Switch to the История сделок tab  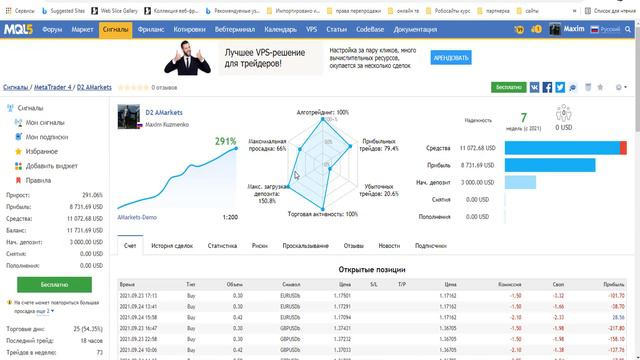(172, 246)
